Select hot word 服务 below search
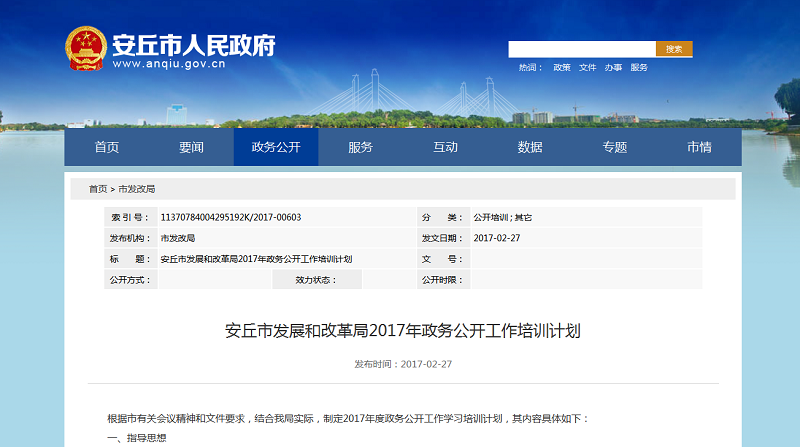Image resolution: width=800 pixels, height=447 pixels. pyautogui.click(x=639, y=67)
